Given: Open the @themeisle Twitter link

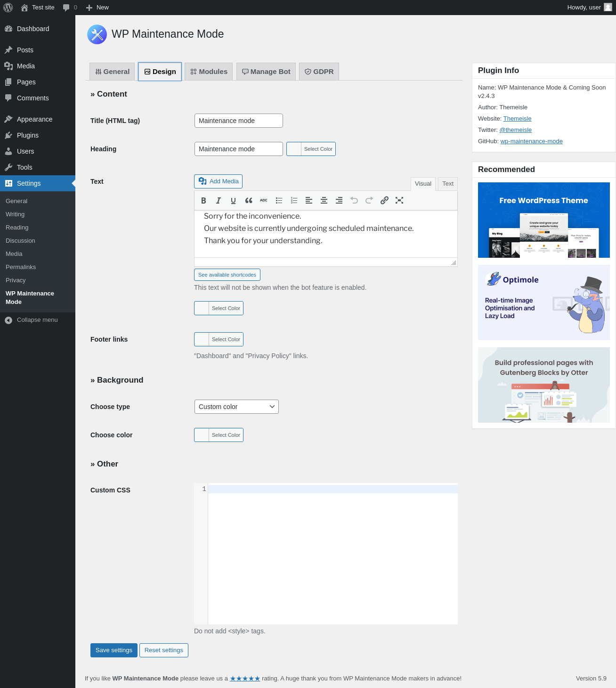Looking at the screenshot, I should click(515, 130).
